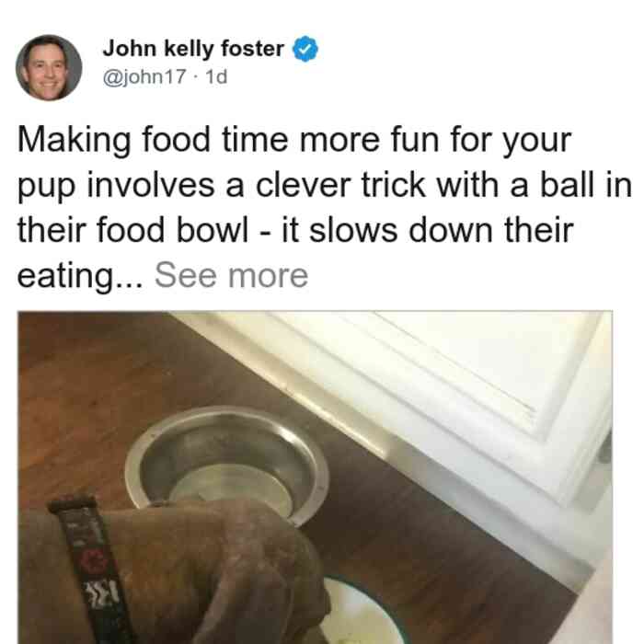The image size is (644, 644).
Task: Expand the post with See more
Action: coord(231,276)
